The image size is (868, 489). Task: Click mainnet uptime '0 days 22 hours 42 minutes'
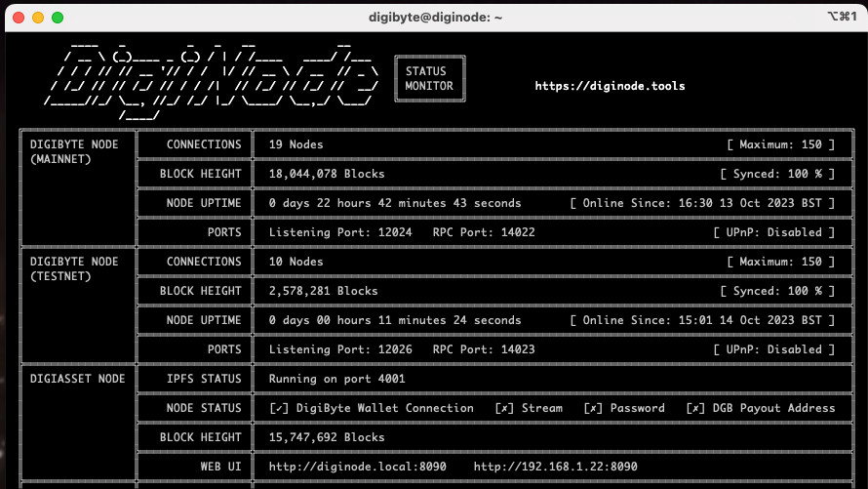coord(357,203)
